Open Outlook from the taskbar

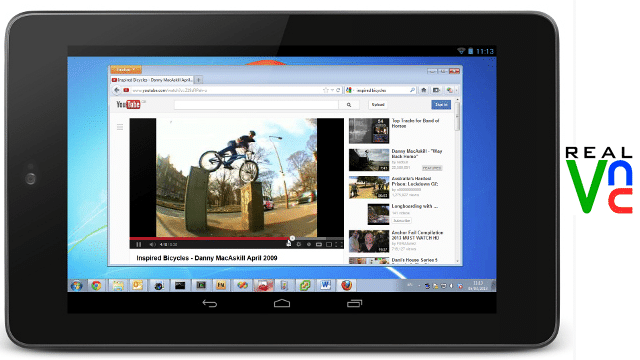click(138, 285)
